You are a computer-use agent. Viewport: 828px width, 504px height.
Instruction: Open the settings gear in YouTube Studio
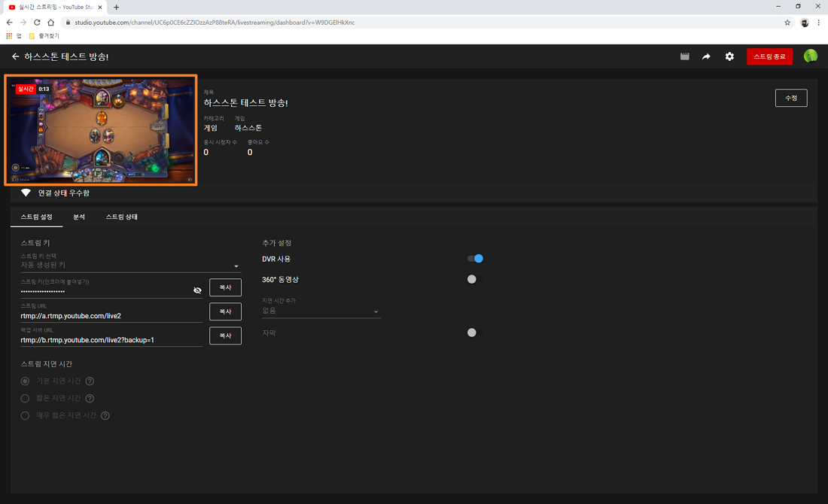[729, 56]
